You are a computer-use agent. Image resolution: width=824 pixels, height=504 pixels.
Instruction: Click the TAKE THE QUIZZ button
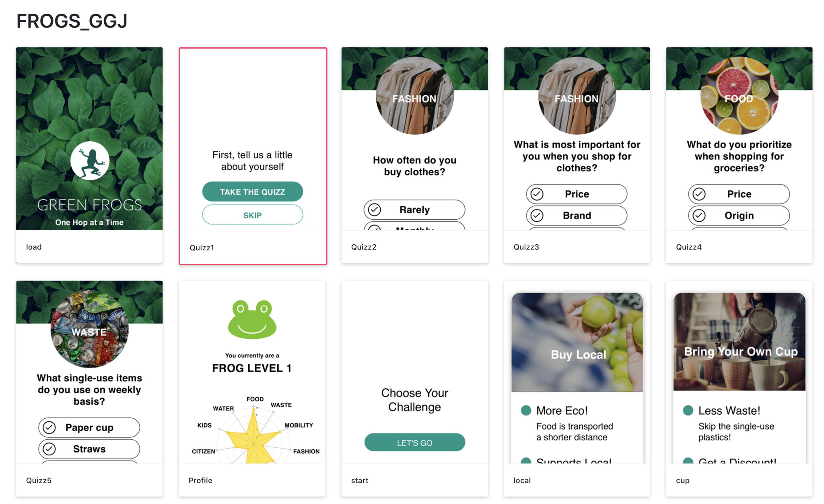point(252,192)
